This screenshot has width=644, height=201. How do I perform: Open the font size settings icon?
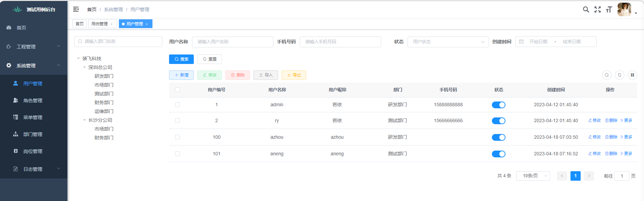point(609,9)
